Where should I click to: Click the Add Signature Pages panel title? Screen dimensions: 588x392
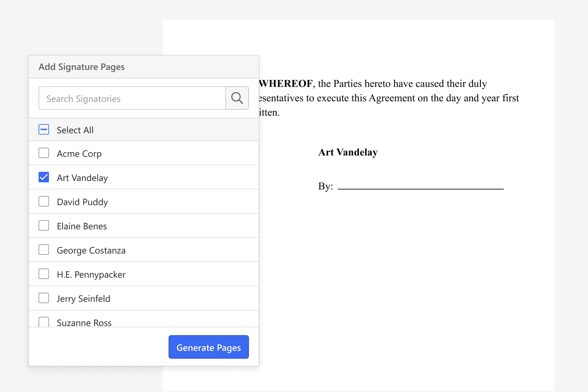pos(82,67)
